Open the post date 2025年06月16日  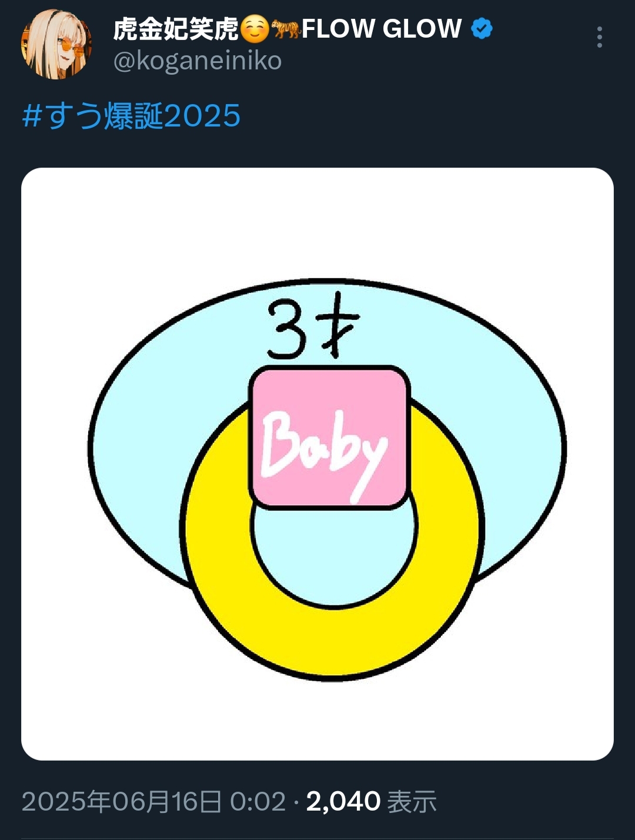pyautogui.click(x=122, y=802)
